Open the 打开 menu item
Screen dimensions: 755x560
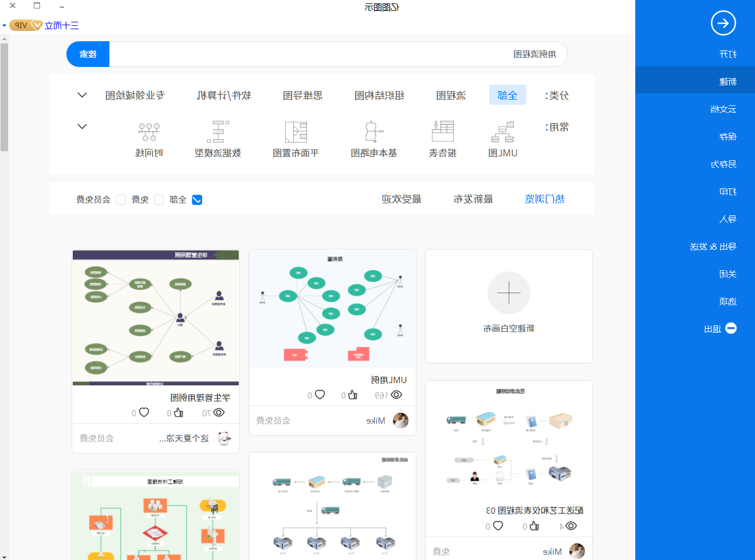728,54
